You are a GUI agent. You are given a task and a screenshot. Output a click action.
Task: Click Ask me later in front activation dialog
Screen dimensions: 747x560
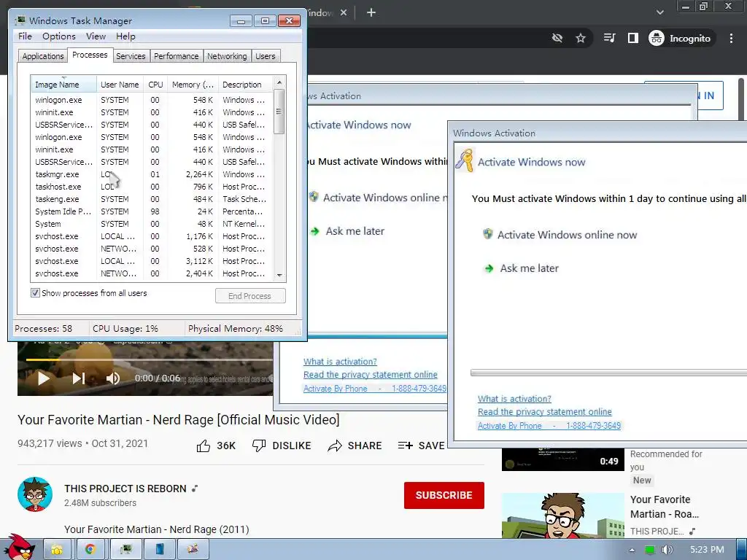529,268
